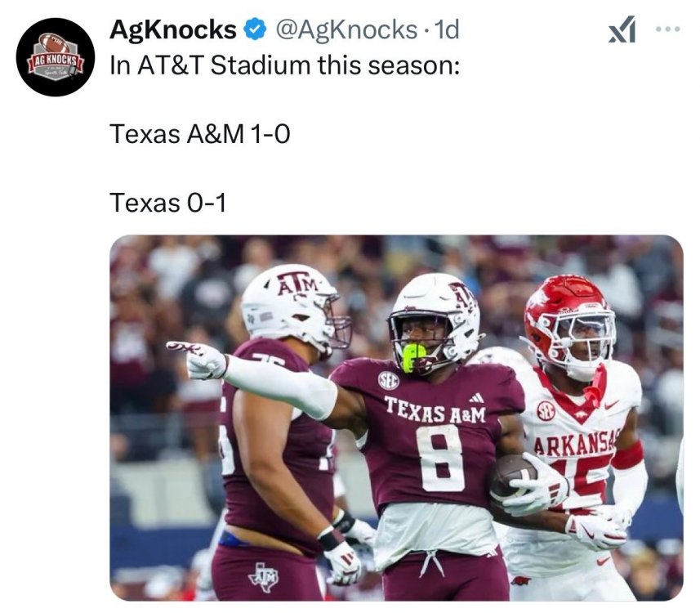Click the 1d timestamp
The image size is (700, 613).
point(448,31)
